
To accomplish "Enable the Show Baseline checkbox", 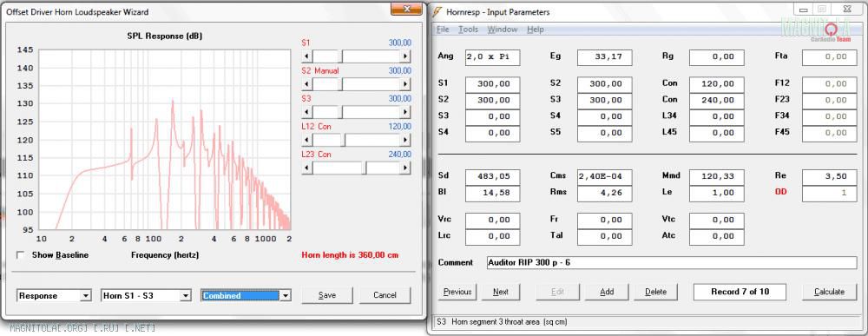I will (21, 255).
